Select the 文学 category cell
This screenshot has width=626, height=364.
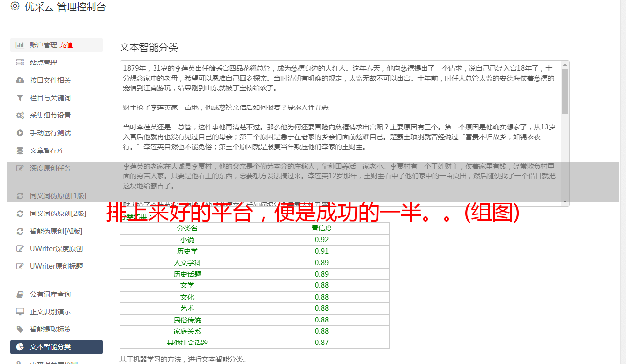pyautogui.click(x=187, y=285)
